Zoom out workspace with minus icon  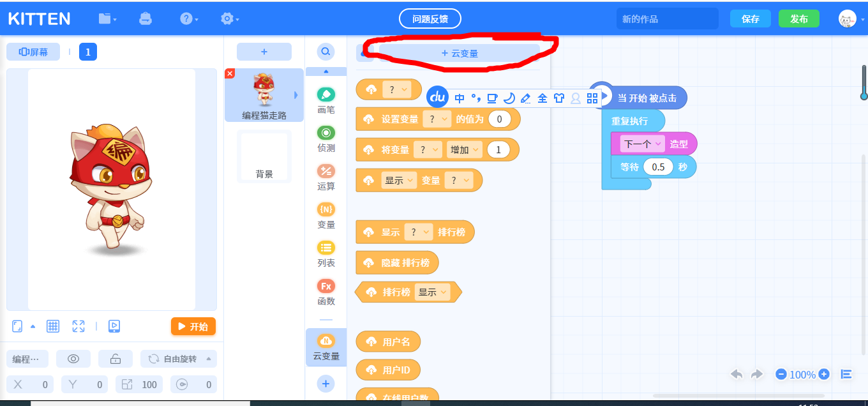pos(781,374)
